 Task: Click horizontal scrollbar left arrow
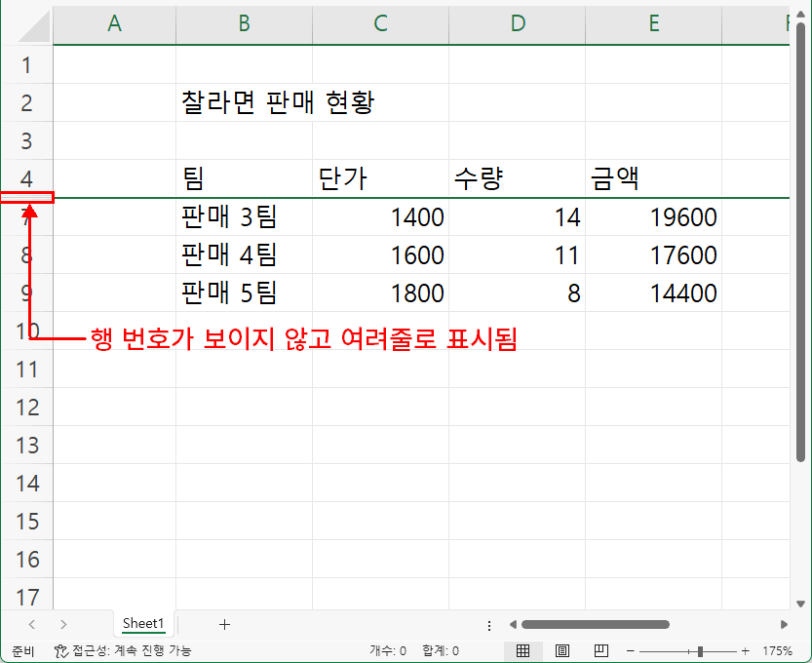513,624
